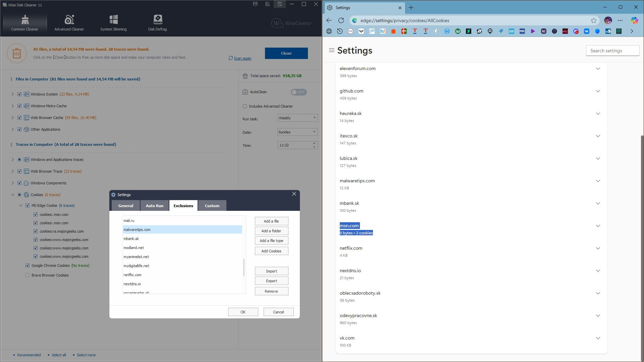Uncheck the MS Edge Cookie checkbox
The image size is (644, 362).
[28, 205]
